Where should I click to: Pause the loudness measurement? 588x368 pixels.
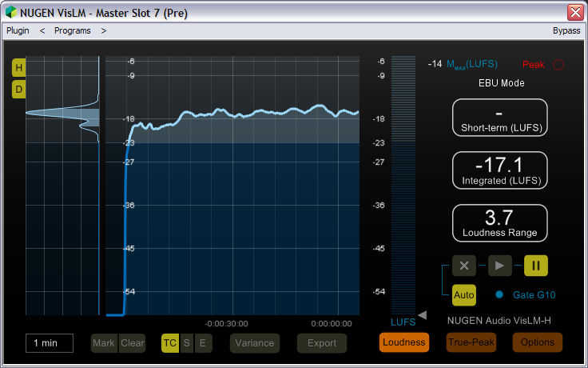pyautogui.click(x=536, y=266)
